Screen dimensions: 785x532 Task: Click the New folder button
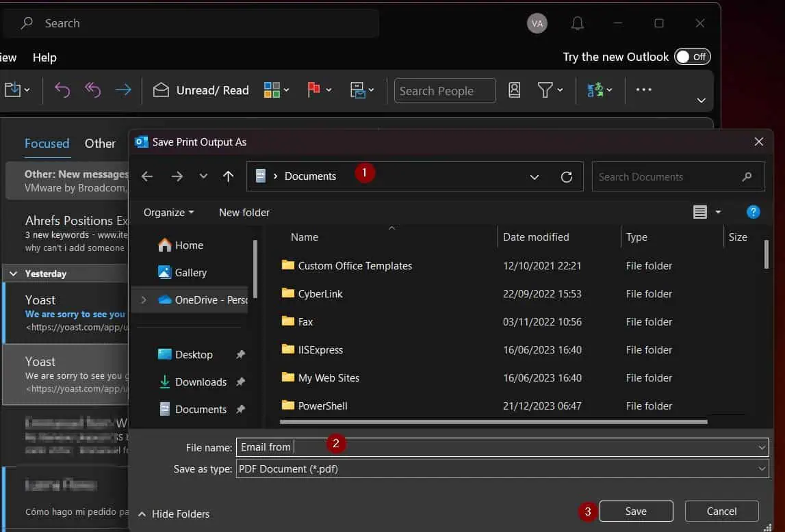[244, 213]
